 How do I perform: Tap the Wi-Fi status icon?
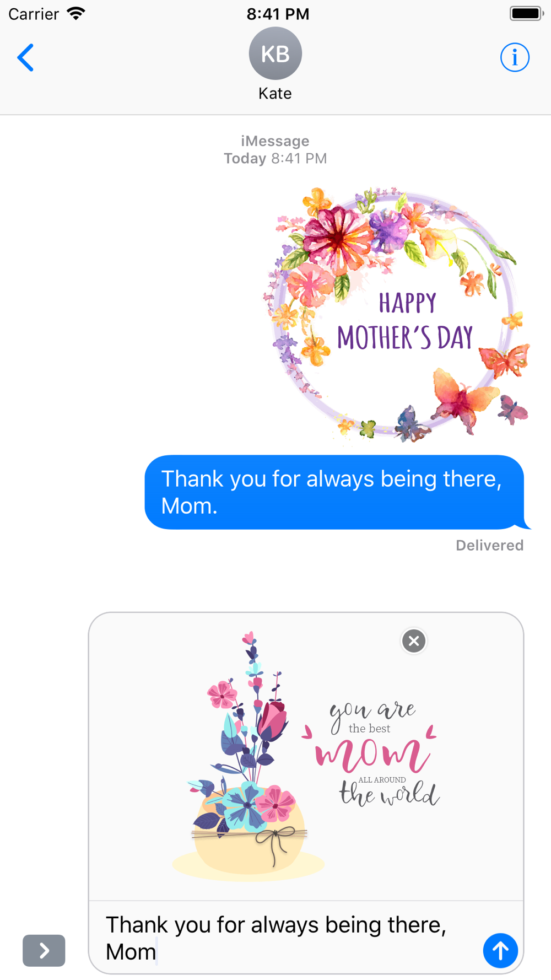coord(76,13)
